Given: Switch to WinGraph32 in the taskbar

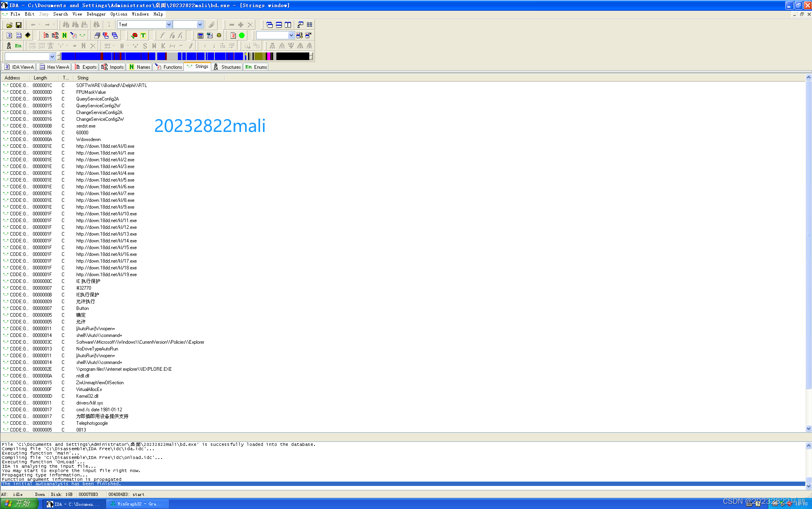Looking at the screenshot, I should [x=137, y=504].
